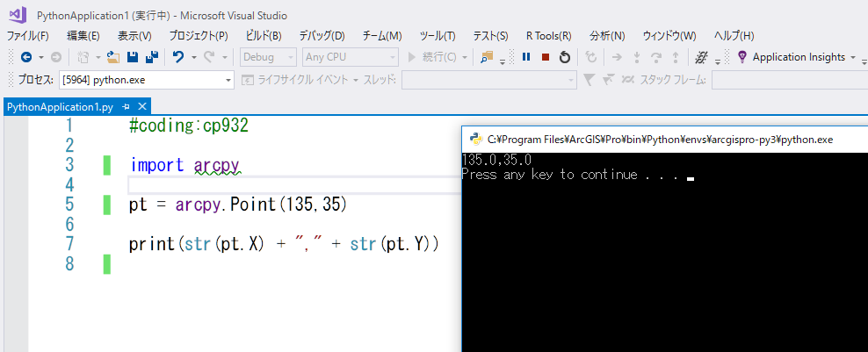
Task: Open the ファイル(F) menu
Action: click(28, 36)
